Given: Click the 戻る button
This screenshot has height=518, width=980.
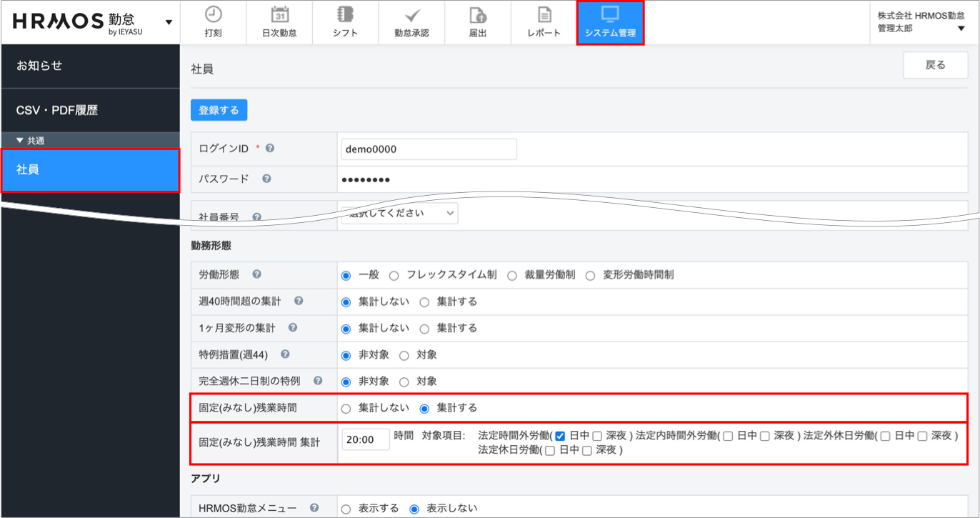Looking at the screenshot, I should click(x=935, y=65).
